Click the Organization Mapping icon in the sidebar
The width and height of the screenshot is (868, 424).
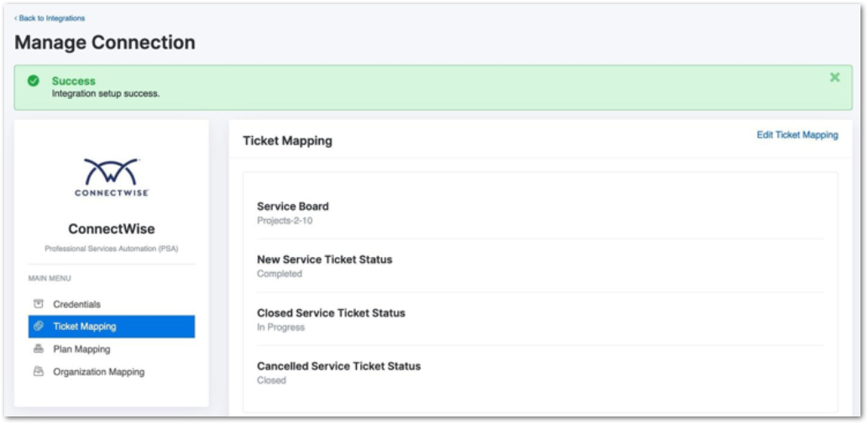[39, 372]
